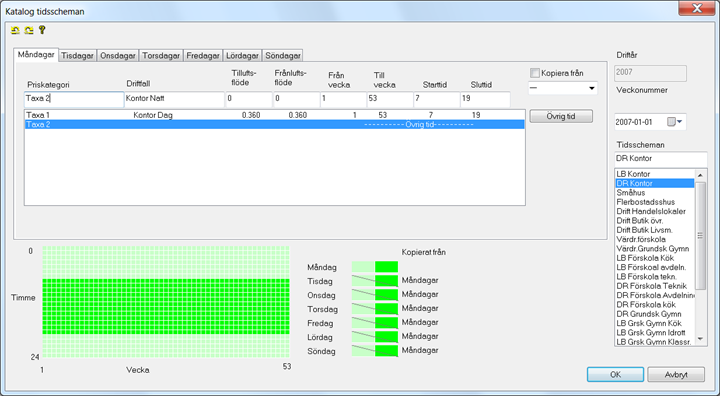Select Värdr.förskola in schedule list
720x396 pixels.
[654, 239]
